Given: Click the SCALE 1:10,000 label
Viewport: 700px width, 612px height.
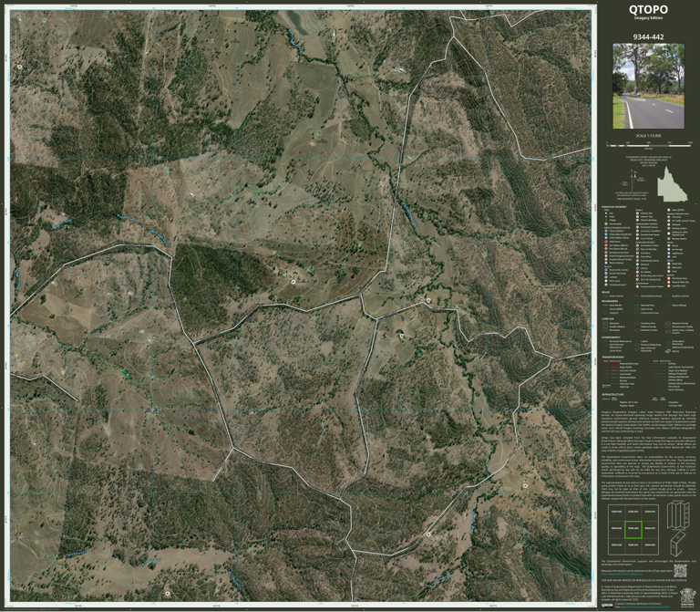Looking at the screenshot, I should [648, 136].
